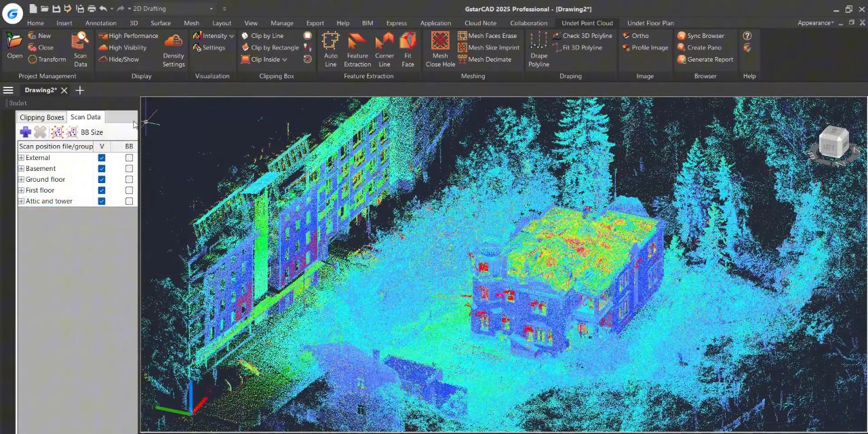This screenshot has width=868, height=434.
Task: Click Hide/Show button
Action: tap(119, 59)
